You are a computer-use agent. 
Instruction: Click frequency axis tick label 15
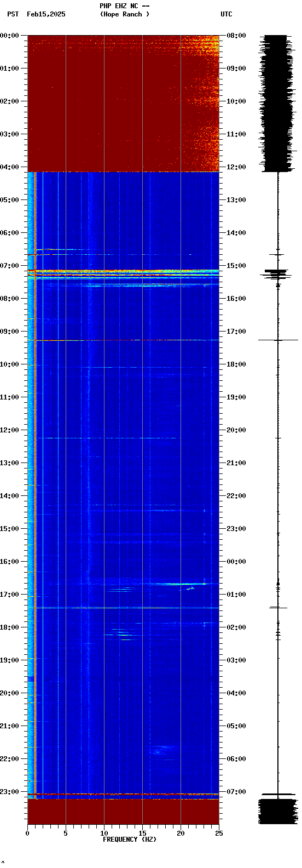pyautogui.click(x=142, y=833)
